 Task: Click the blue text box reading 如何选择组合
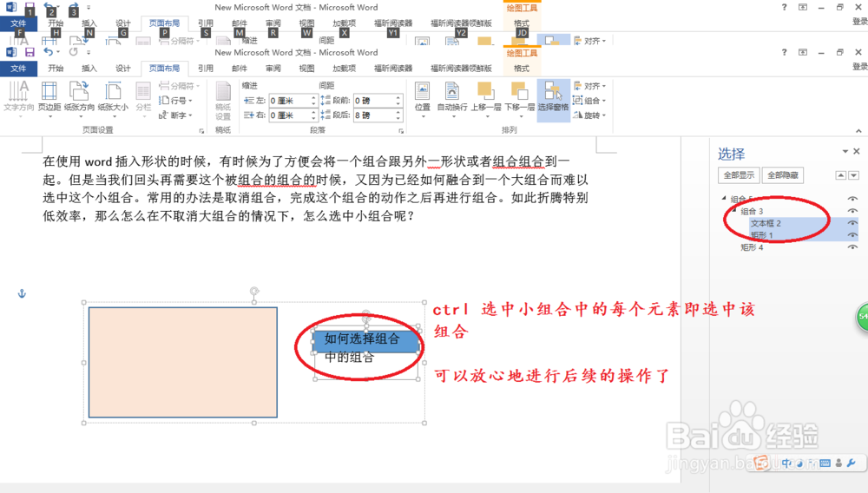point(366,339)
